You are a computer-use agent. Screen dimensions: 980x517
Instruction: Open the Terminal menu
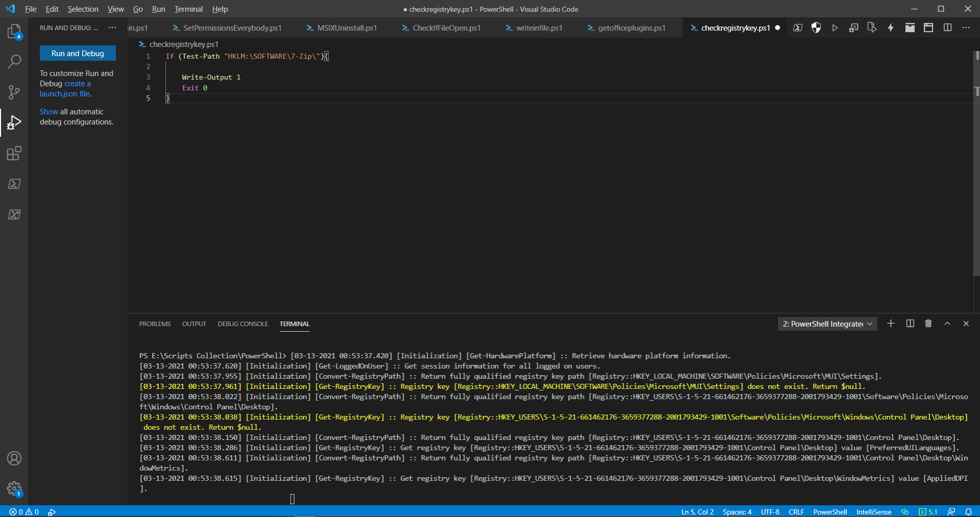188,9
